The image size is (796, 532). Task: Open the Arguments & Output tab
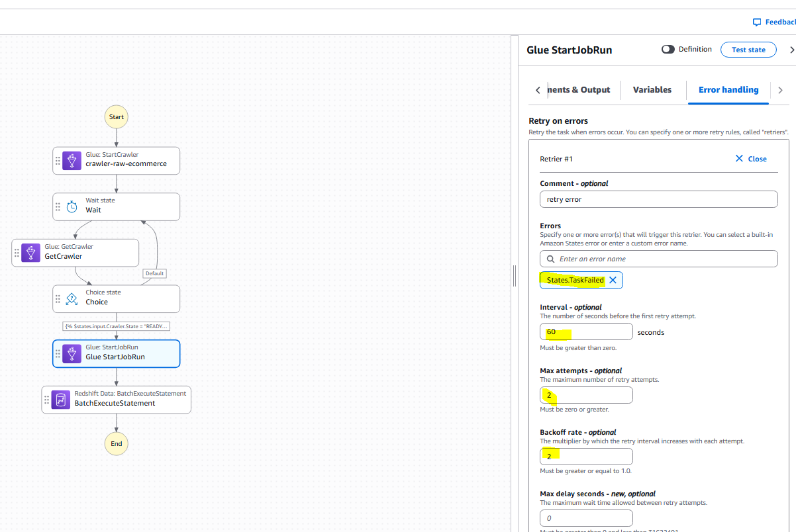click(x=578, y=90)
